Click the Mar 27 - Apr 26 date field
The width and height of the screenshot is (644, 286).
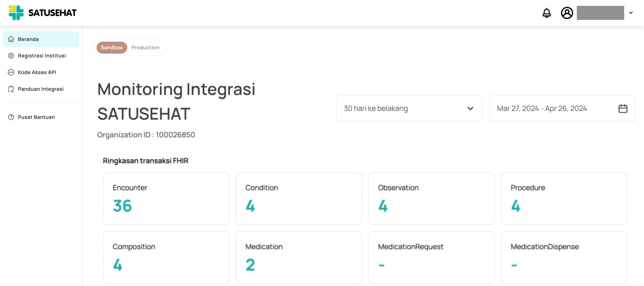click(542, 109)
